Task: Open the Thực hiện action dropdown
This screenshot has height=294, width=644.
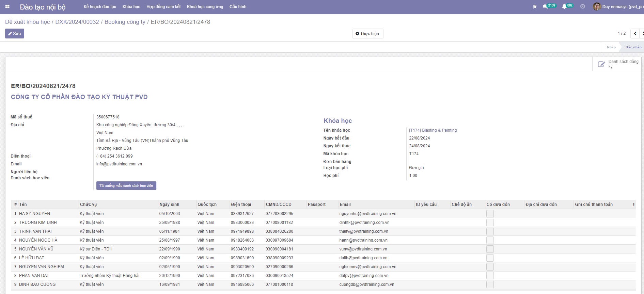Action: click(x=367, y=34)
